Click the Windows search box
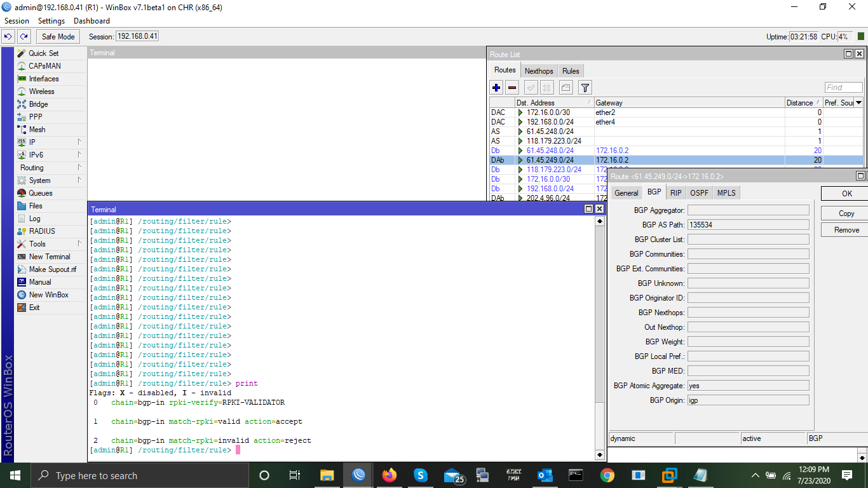The image size is (868, 488). point(139,475)
